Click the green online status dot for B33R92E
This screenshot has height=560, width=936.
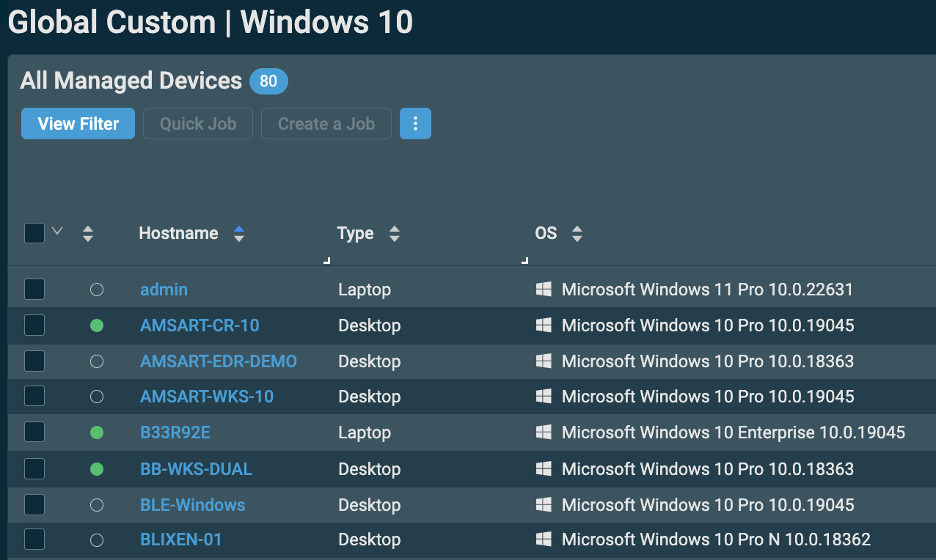[97, 432]
